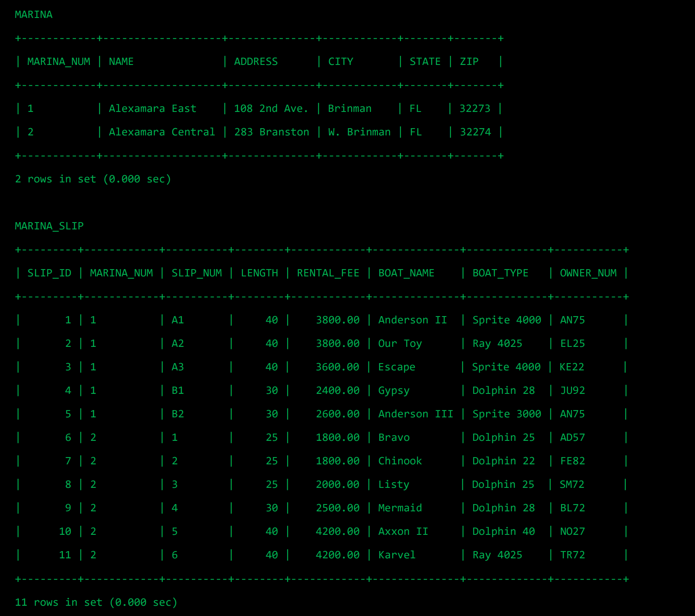Select the ADDRESS column header
Viewport: 695px width, 616px height.
[x=256, y=61]
